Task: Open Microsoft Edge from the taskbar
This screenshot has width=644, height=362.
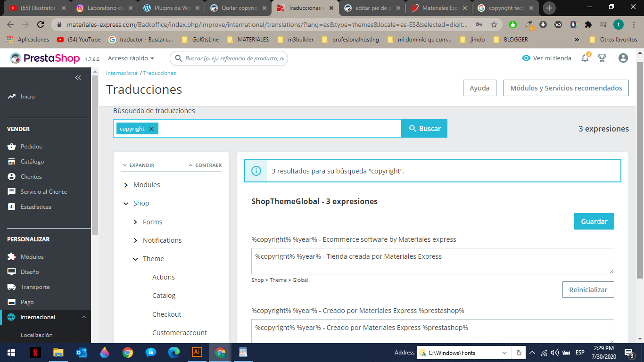Action: pos(174,353)
